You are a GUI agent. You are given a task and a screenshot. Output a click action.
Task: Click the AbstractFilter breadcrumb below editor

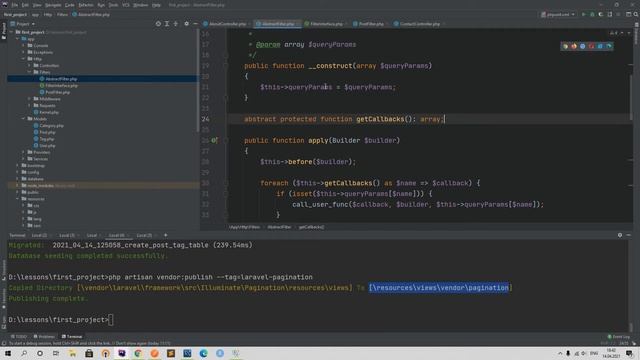pos(279,227)
